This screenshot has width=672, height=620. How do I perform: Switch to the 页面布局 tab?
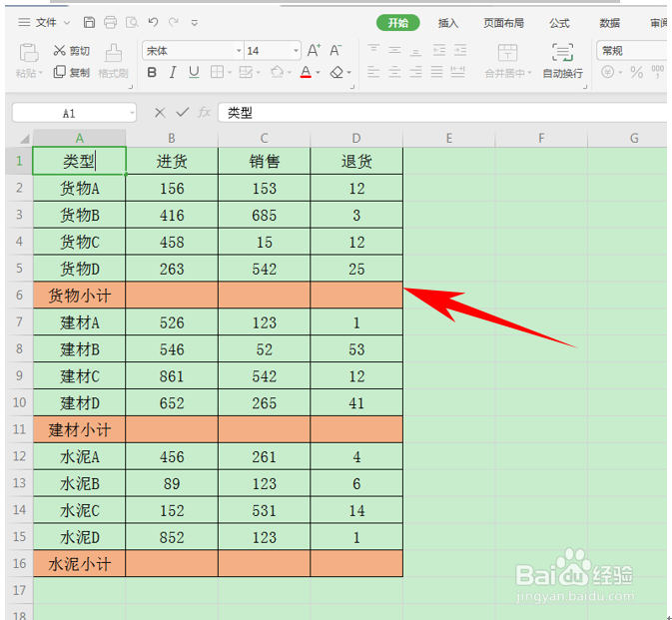click(503, 23)
